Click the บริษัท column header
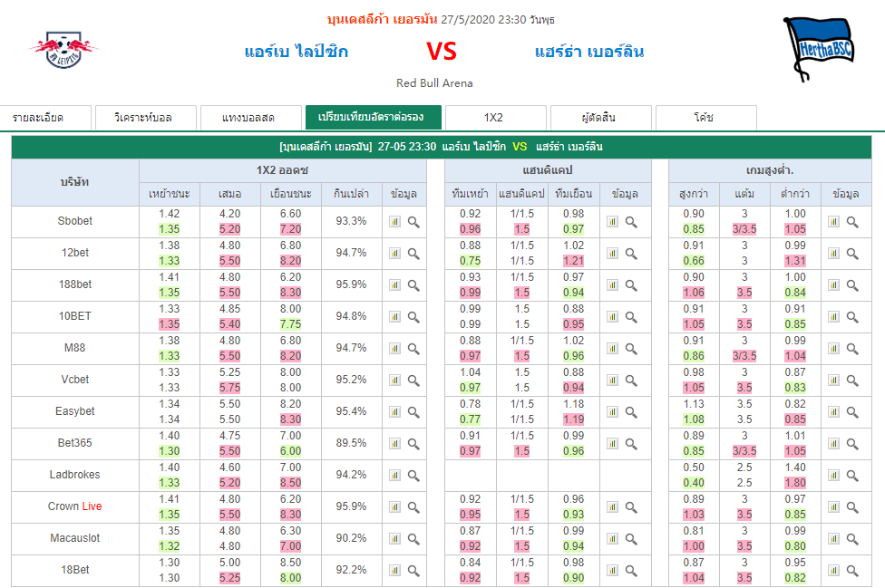885x588 pixels. (75, 182)
